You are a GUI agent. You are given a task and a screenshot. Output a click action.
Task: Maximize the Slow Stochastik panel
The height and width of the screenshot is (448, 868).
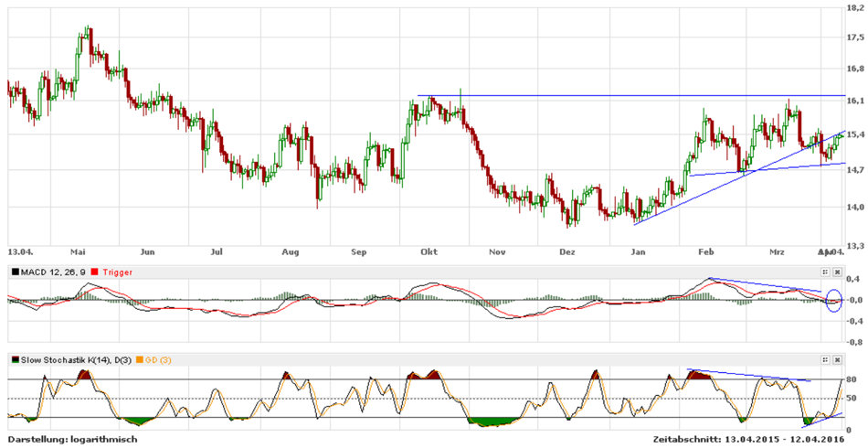[825, 360]
